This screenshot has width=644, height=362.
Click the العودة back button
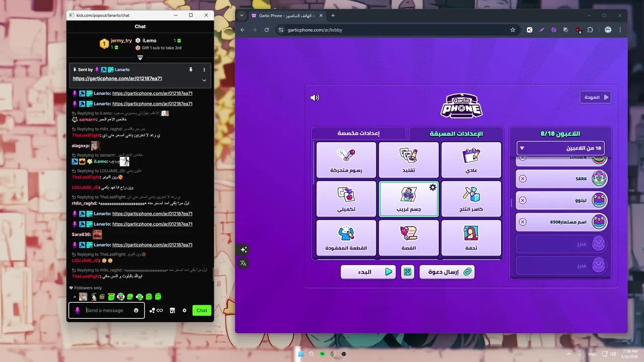click(x=595, y=97)
